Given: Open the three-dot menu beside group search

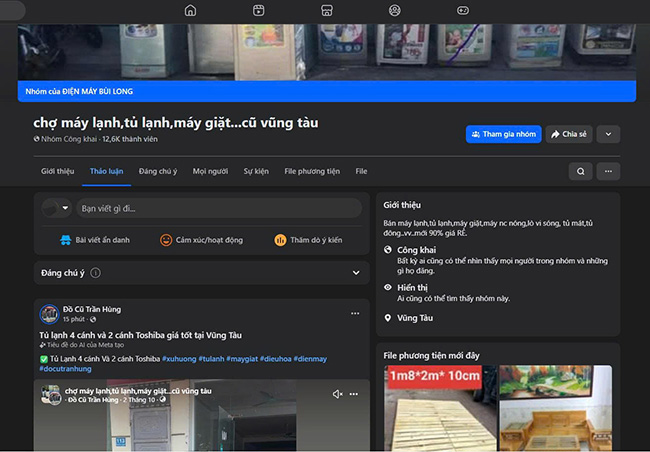Looking at the screenshot, I should [x=608, y=171].
